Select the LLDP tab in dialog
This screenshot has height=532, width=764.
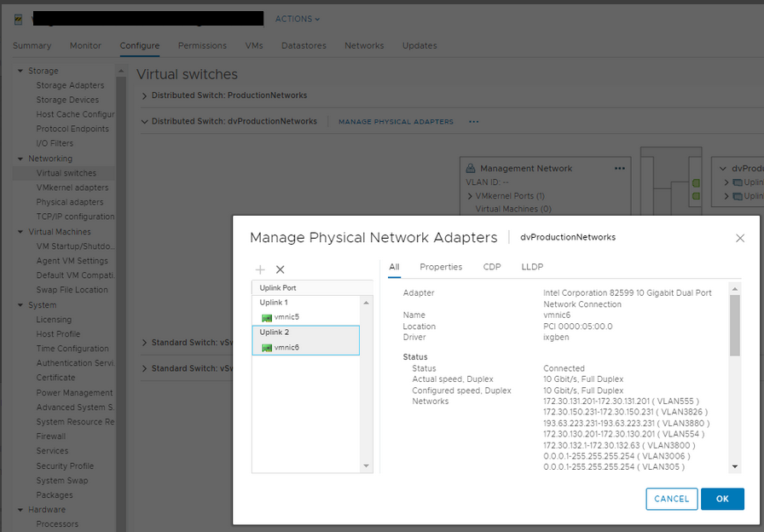point(532,267)
